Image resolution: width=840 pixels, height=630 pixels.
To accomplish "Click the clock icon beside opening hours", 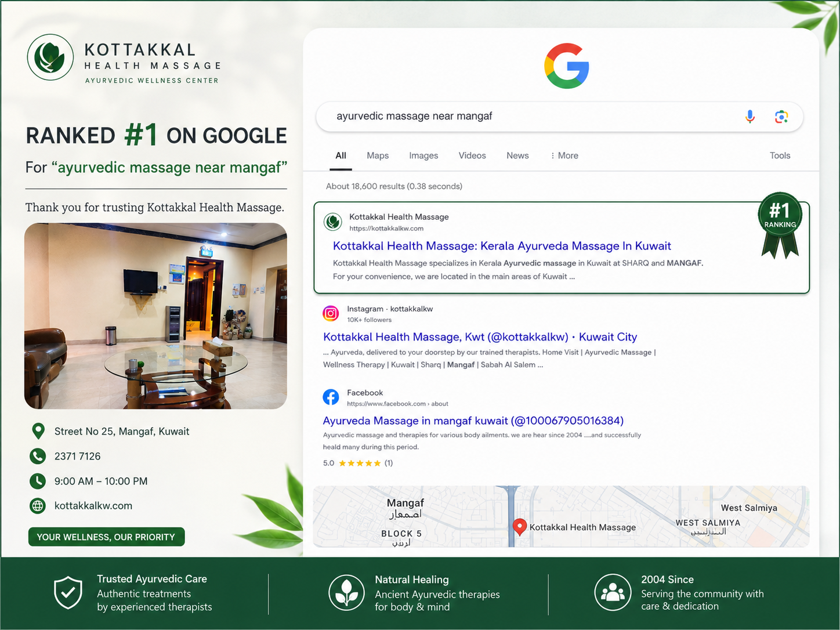I will click(x=38, y=481).
